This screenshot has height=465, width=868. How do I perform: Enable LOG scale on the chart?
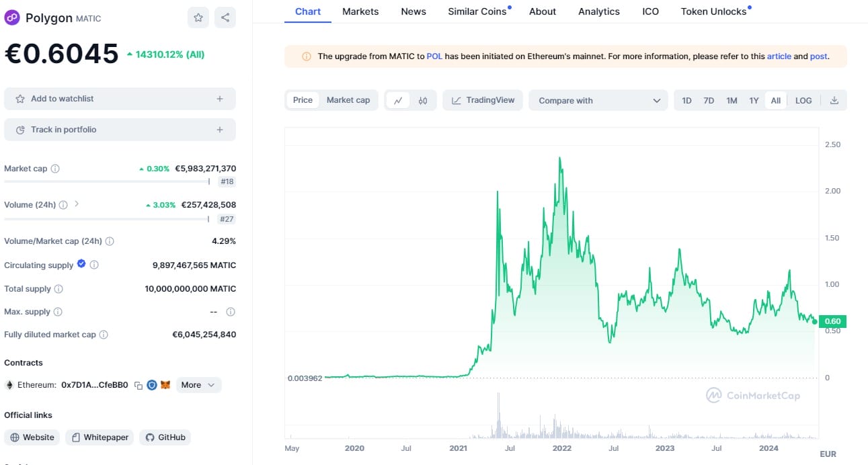coord(803,99)
